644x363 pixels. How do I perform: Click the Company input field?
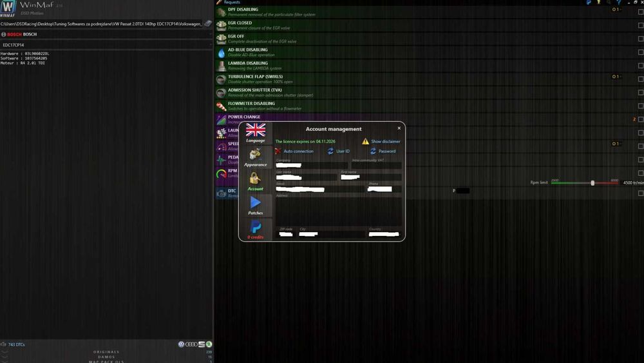click(312, 165)
